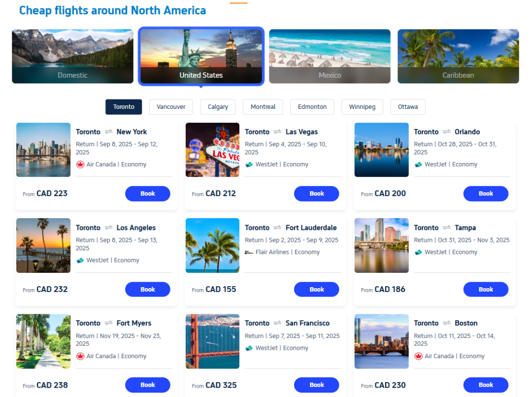Screen dimensions: 532x397
Task: Show the Caribbean flight deals
Action: [458, 56]
